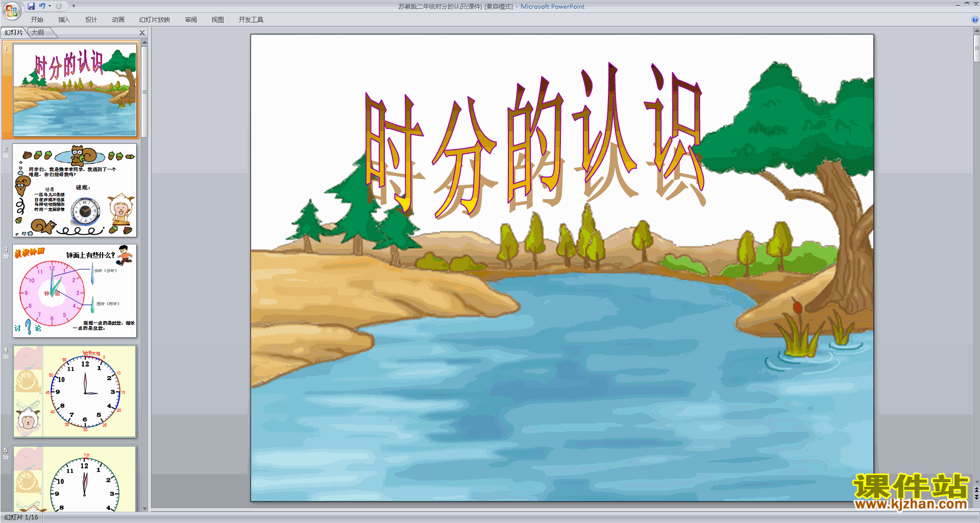Click the animation star icon beside slide 5
This screenshot has width=980, height=523.
pyautogui.click(x=6, y=457)
